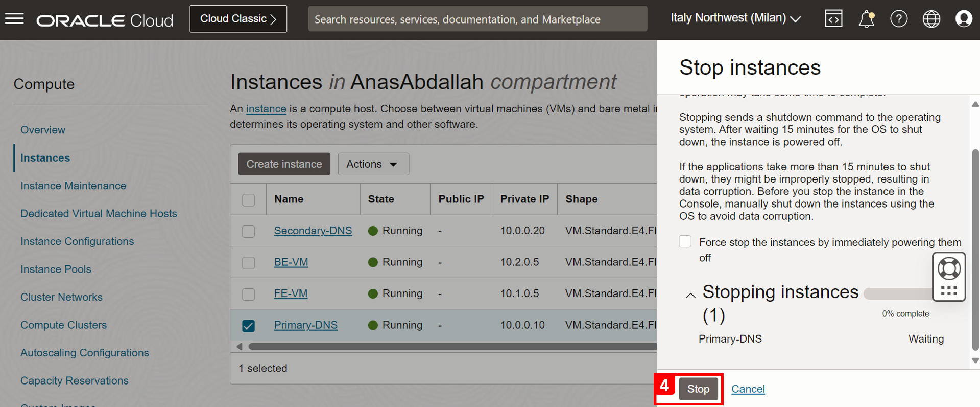The height and width of the screenshot is (407, 980).
Task: Click the Shape column header
Action: pos(581,199)
